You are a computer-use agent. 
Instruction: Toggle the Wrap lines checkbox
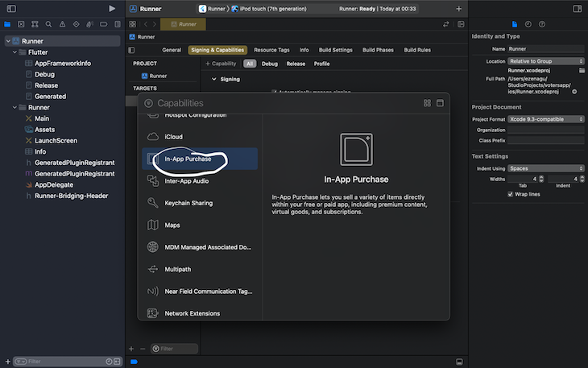click(511, 194)
